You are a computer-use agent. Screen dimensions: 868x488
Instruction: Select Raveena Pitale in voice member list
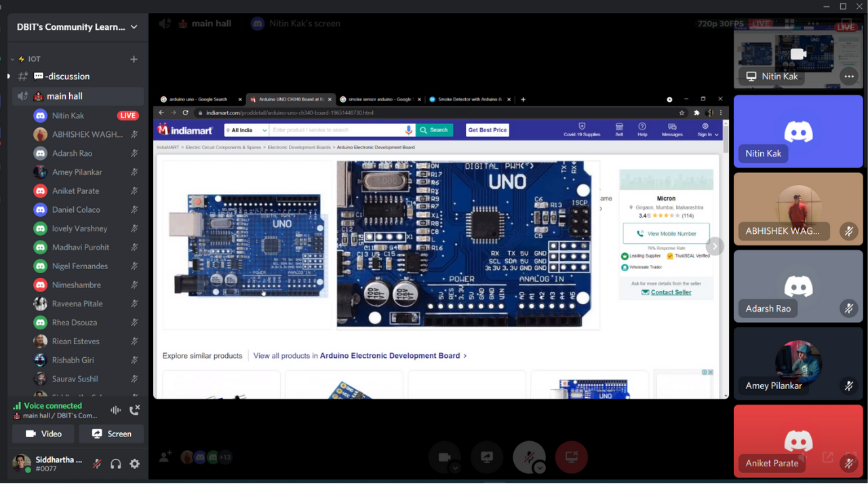(78, 304)
